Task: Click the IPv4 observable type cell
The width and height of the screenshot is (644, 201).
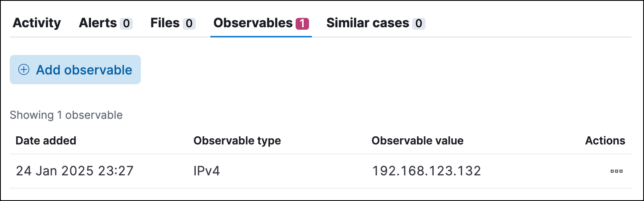Action: click(207, 171)
